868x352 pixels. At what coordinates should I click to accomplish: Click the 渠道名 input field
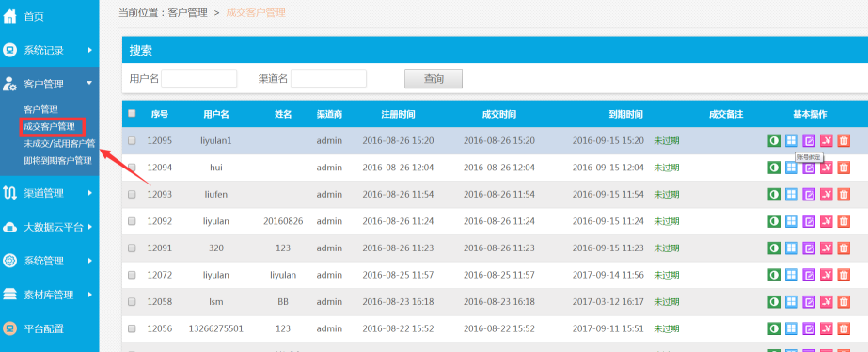329,78
